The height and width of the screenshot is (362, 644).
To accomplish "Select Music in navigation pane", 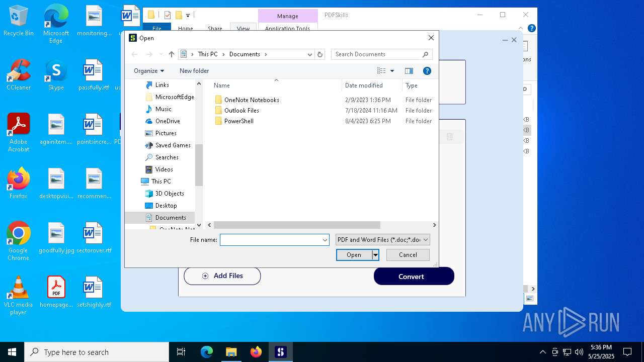I will pyautogui.click(x=164, y=109).
